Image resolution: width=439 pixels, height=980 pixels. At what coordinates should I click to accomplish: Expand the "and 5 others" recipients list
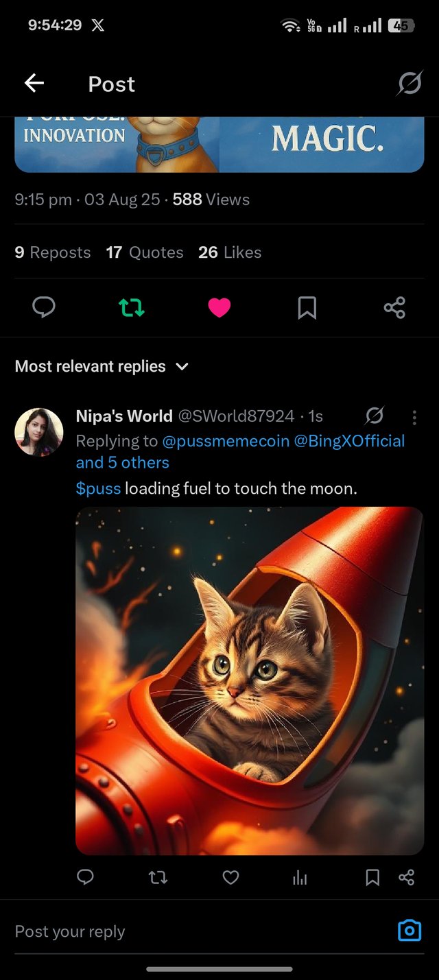tap(122, 462)
